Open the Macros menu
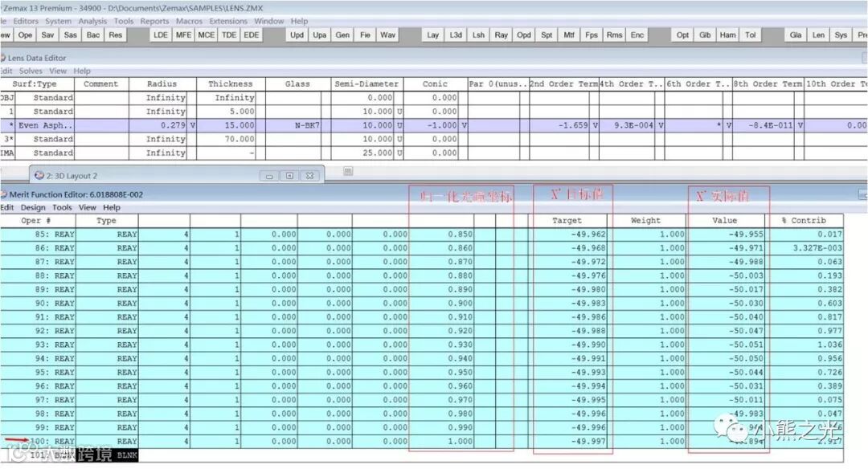The width and height of the screenshot is (868, 469). click(190, 21)
